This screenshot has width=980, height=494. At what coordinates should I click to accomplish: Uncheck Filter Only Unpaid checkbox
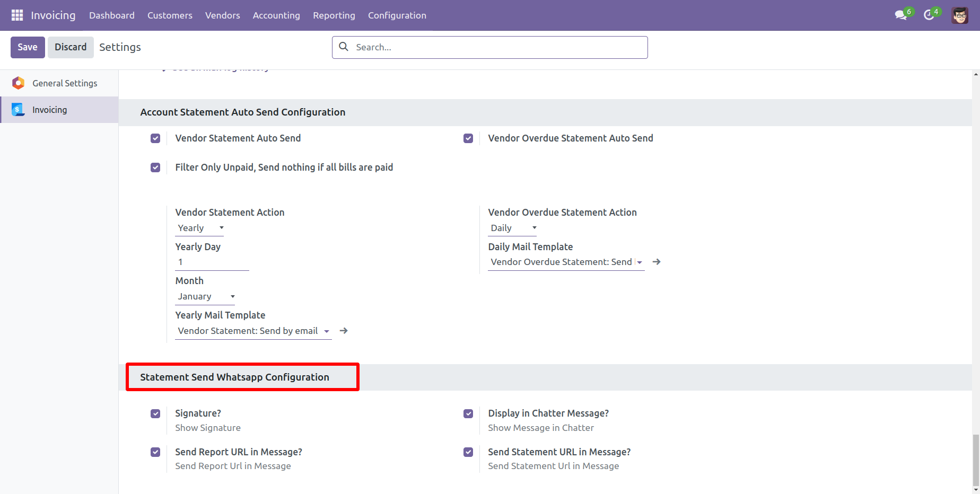point(155,167)
